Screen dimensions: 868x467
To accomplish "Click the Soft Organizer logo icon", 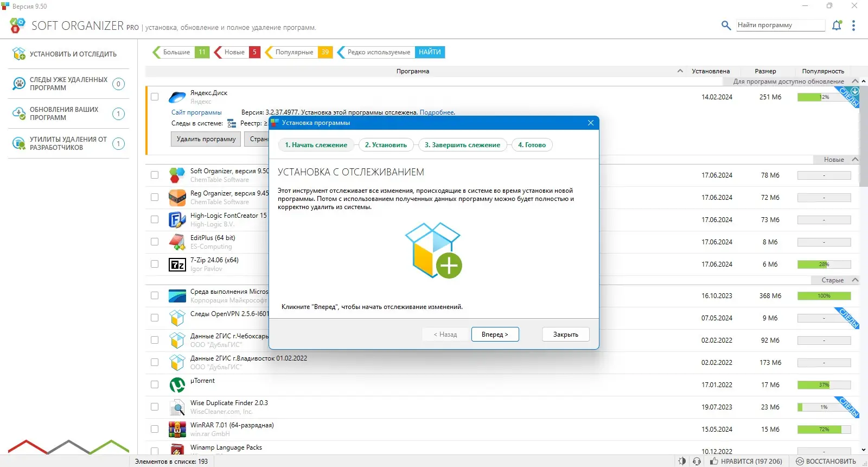I will pos(17,25).
